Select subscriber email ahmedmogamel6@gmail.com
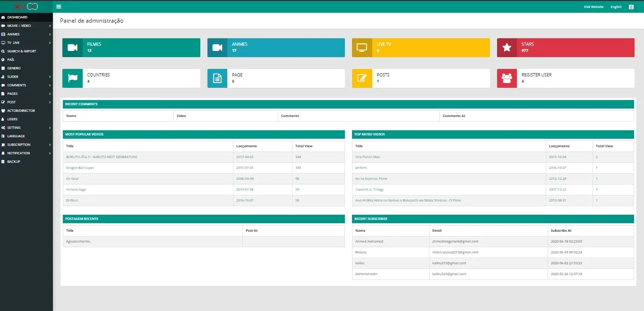This screenshot has width=644, height=311. click(455, 242)
